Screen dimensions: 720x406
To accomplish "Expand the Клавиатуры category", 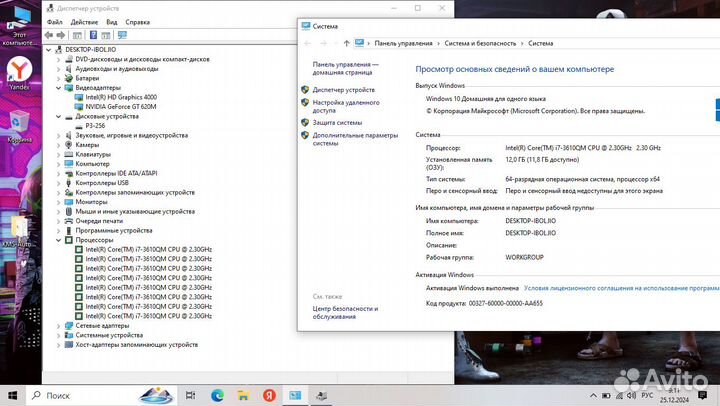I will point(58,154).
